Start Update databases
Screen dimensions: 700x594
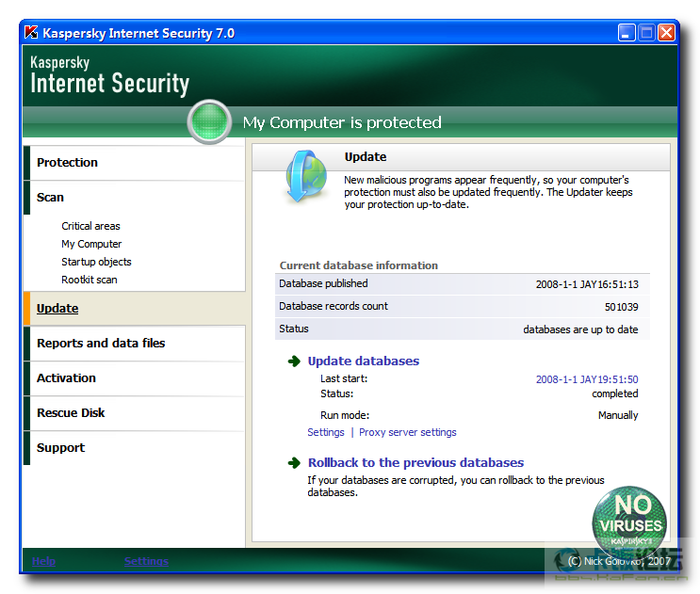(364, 361)
